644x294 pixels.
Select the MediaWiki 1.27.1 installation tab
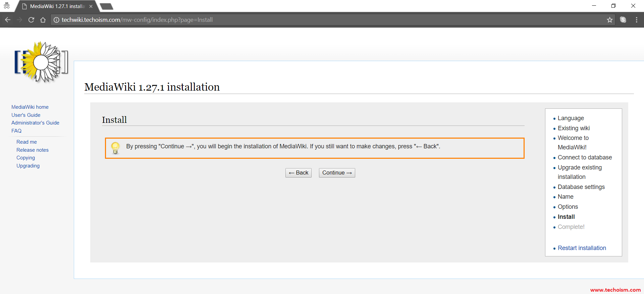coord(57,6)
